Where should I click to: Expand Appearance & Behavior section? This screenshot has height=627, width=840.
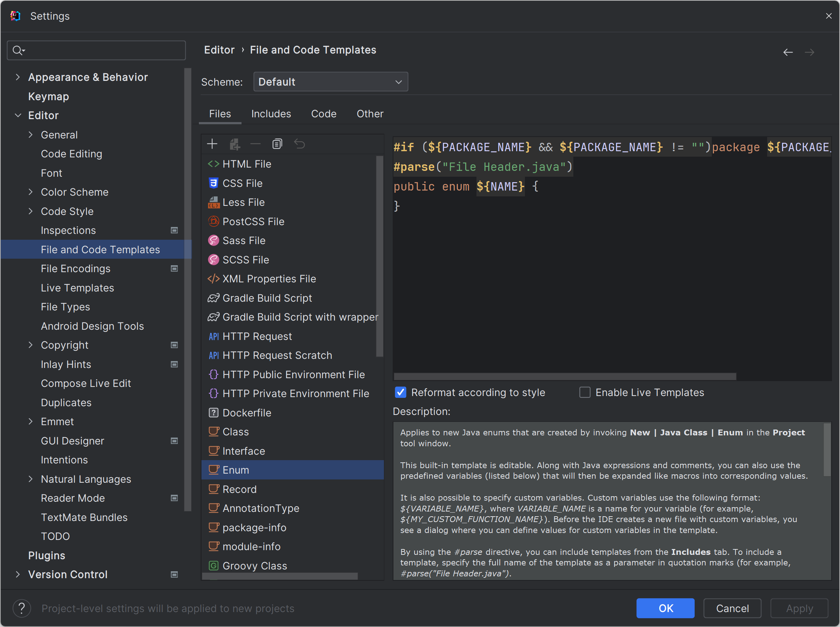coord(18,77)
